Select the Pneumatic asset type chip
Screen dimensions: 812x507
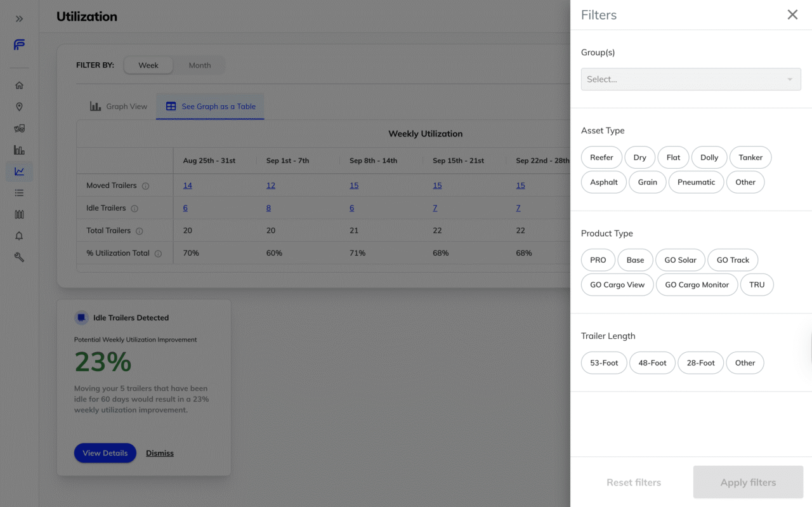(x=696, y=182)
